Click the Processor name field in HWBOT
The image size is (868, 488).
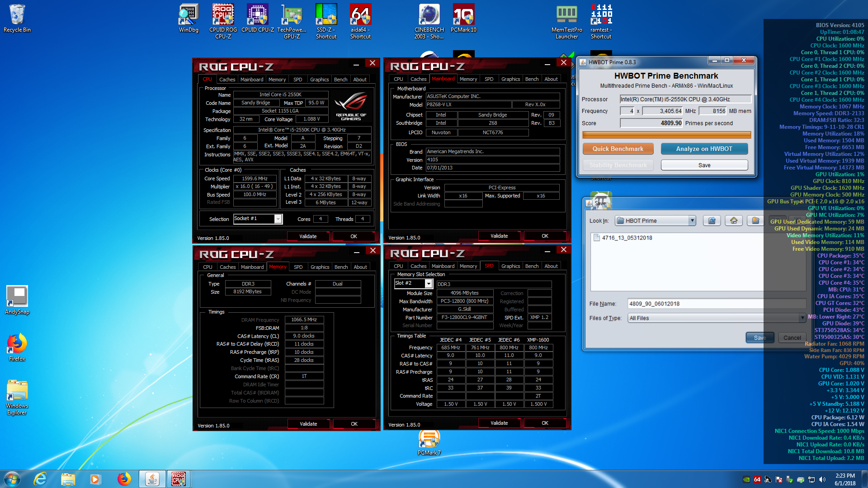coord(685,99)
